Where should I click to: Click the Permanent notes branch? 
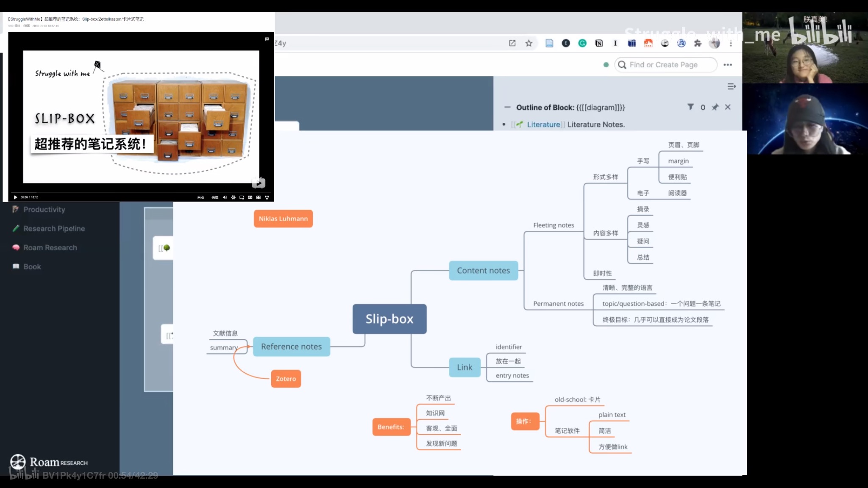[558, 304]
